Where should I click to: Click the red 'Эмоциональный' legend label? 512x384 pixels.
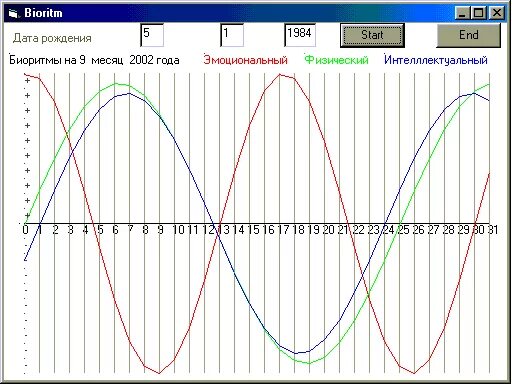tap(245, 60)
